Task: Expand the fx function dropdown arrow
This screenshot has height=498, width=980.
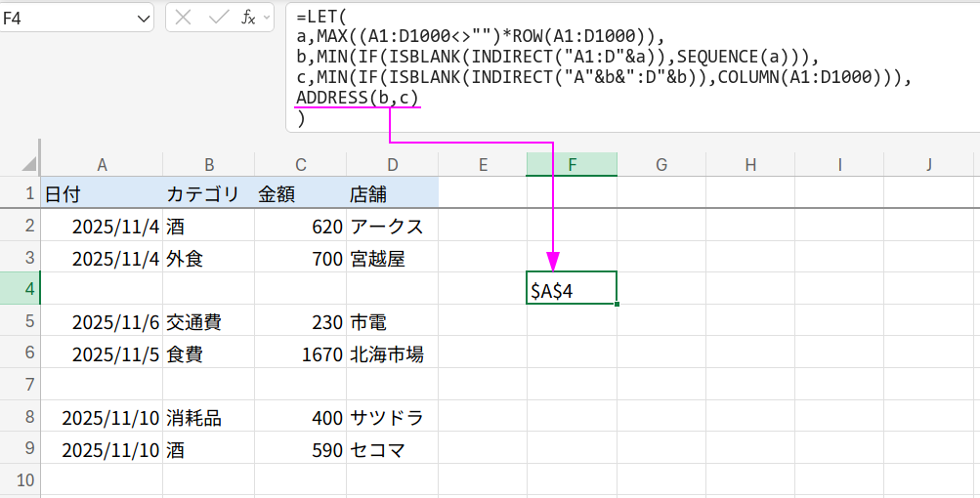Action: click(269, 17)
